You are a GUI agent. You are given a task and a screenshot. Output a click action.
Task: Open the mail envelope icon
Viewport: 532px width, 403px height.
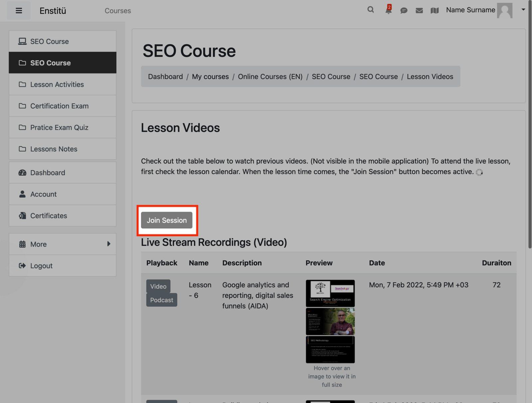point(419,11)
